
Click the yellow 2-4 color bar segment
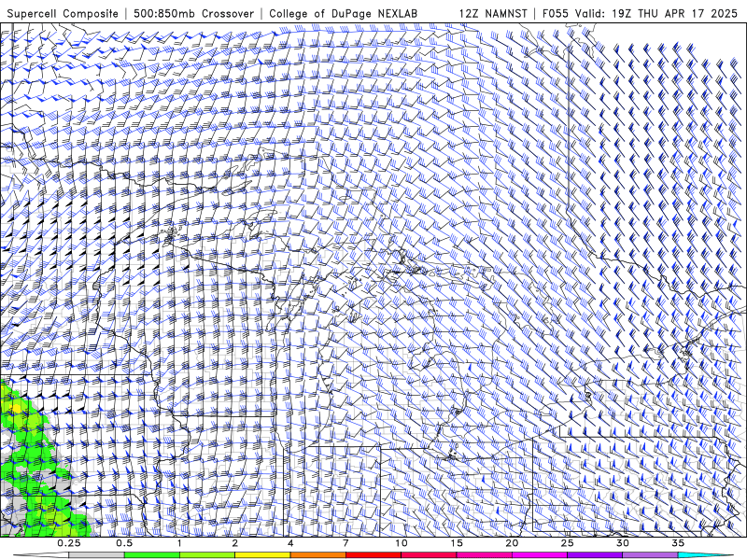pyautogui.click(x=262, y=555)
